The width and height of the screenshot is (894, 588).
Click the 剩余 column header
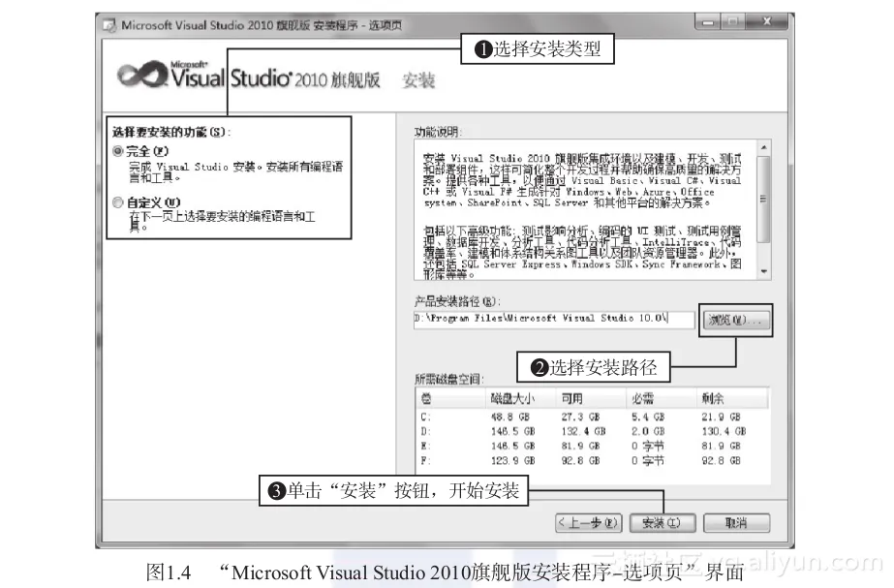732,398
